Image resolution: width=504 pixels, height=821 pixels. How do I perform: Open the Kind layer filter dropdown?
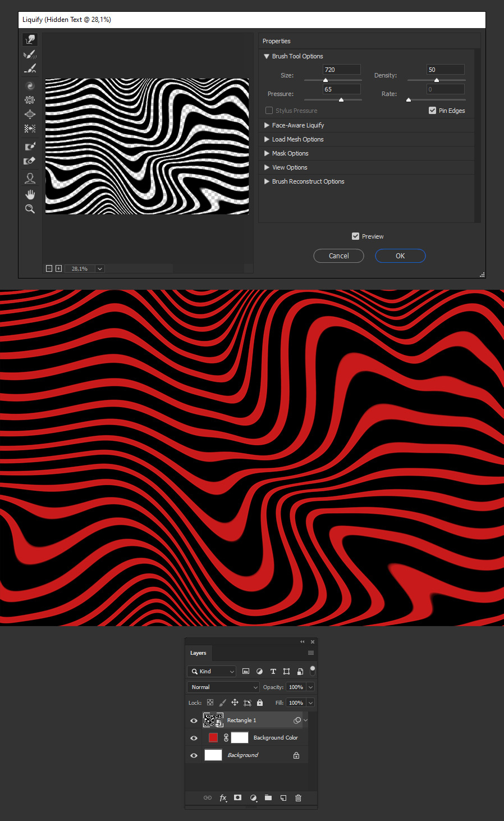click(212, 671)
